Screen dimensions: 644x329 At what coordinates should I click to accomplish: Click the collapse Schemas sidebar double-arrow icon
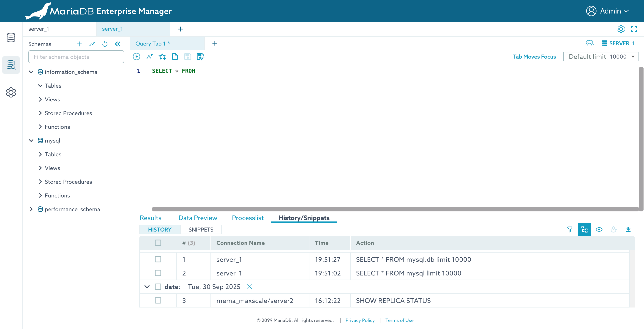[x=117, y=44]
